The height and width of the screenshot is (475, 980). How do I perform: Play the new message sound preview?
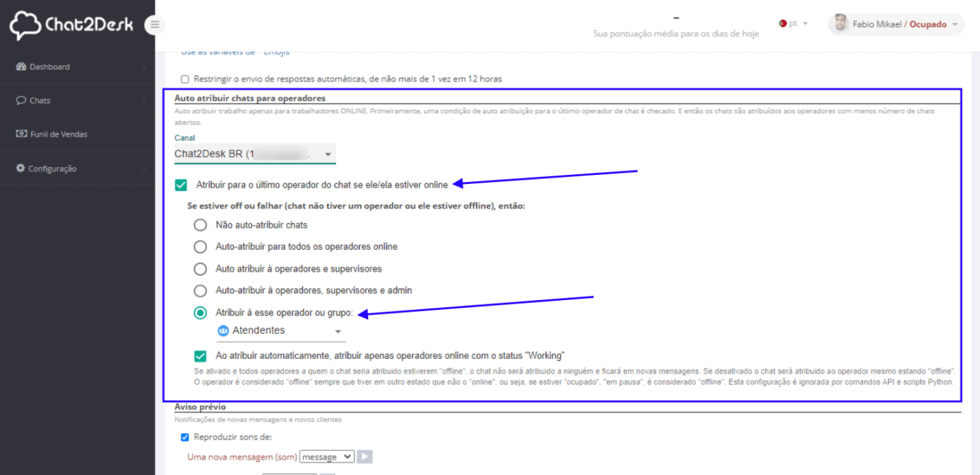pyautogui.click(x=365, y=457)
